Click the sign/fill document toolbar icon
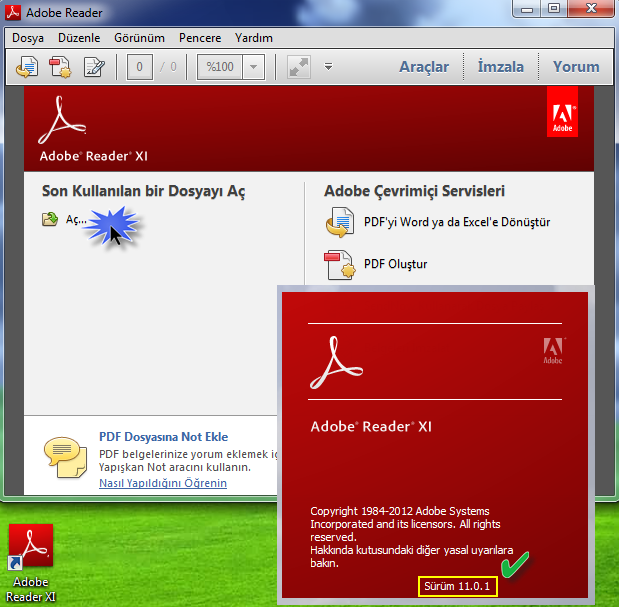This screenshot has height=607, width=619. click(x=94, y=67)
